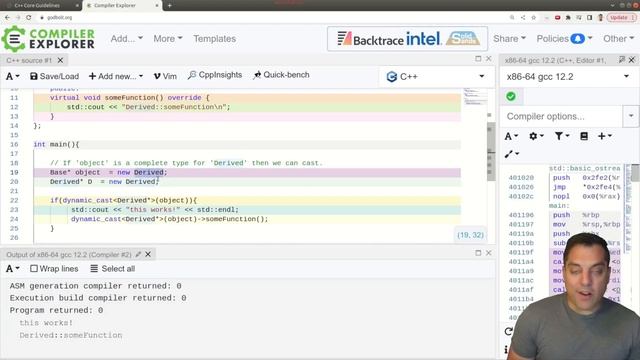
Task: Click the browser share page icon
Action: coord(523,18)
